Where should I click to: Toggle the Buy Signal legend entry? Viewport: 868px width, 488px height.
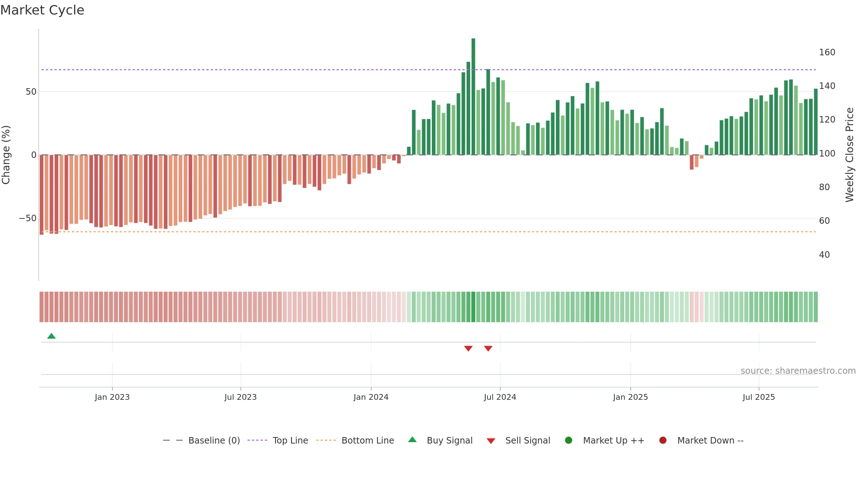(x=440, y=440)
